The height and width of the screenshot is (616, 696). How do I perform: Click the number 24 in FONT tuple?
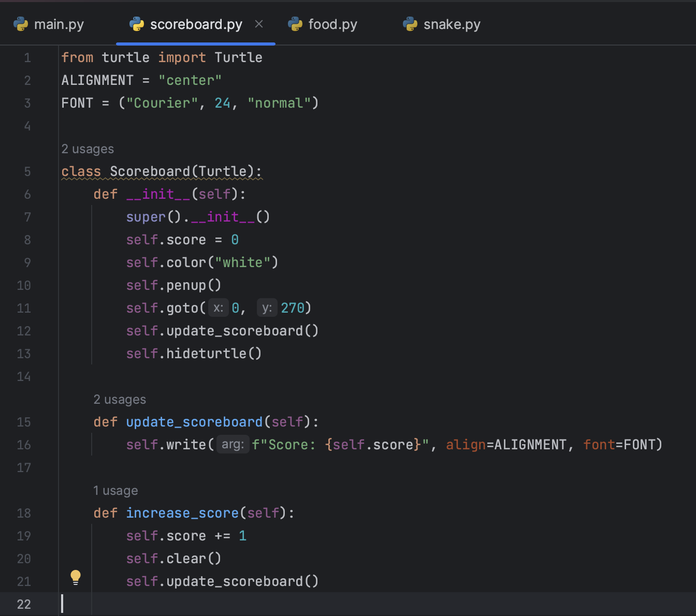tap(223, 103)
